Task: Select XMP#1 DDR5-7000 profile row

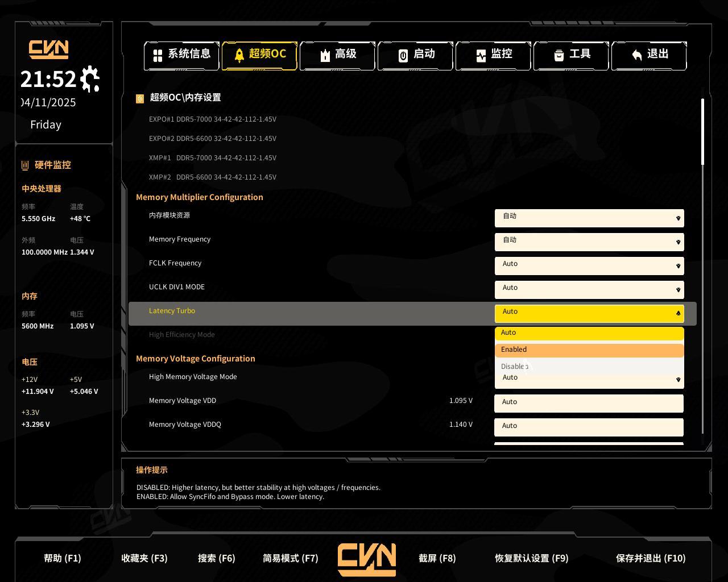Action: pyautogui.click(x=213, y=158)
